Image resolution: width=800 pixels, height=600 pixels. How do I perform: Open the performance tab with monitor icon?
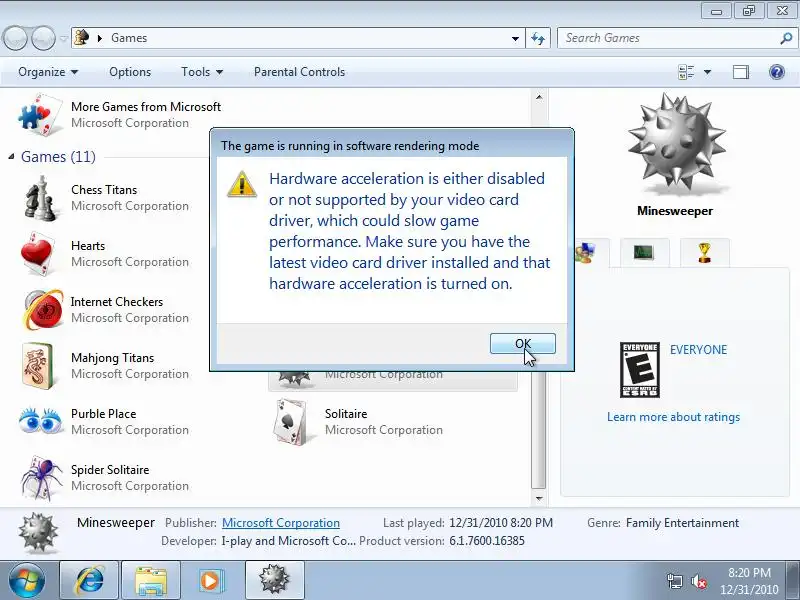[644, 253]
